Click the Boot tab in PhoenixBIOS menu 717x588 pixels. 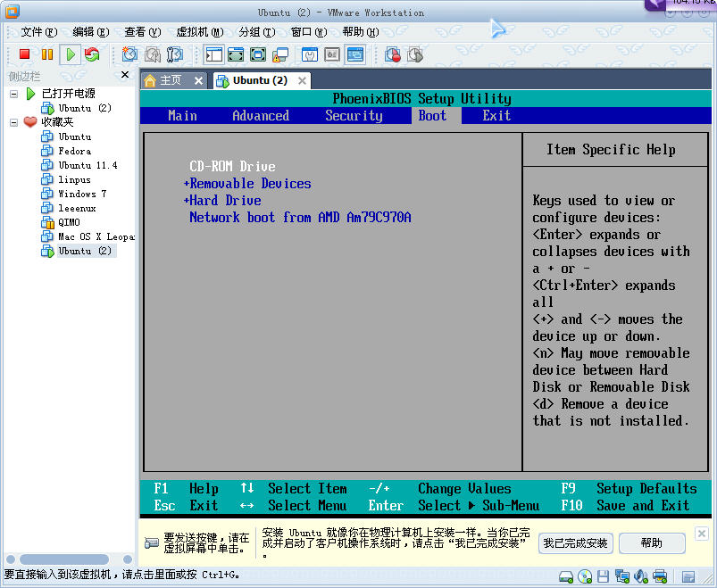[432, 116]
